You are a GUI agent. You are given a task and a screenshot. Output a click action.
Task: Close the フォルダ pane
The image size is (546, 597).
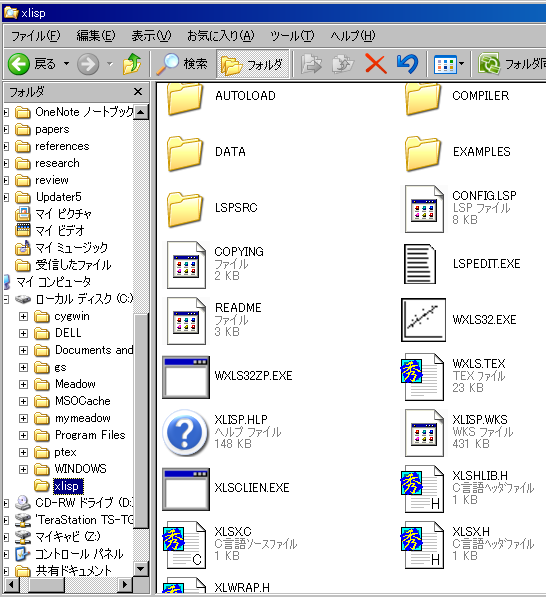tap(138, 92)
